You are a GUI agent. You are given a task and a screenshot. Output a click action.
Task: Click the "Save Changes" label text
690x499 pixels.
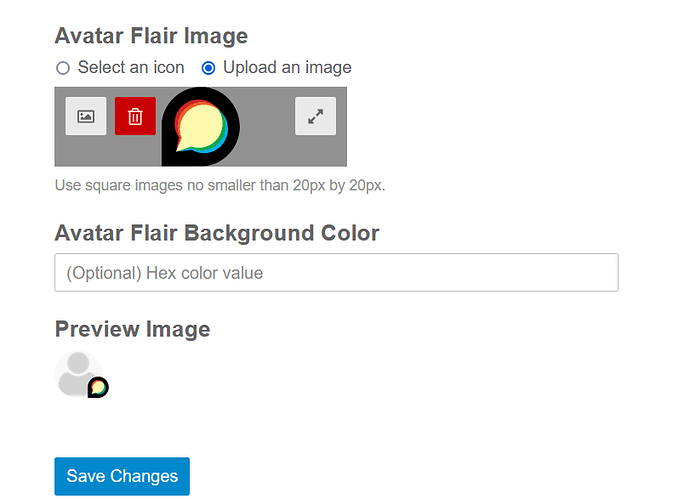(x=122, y=476)
